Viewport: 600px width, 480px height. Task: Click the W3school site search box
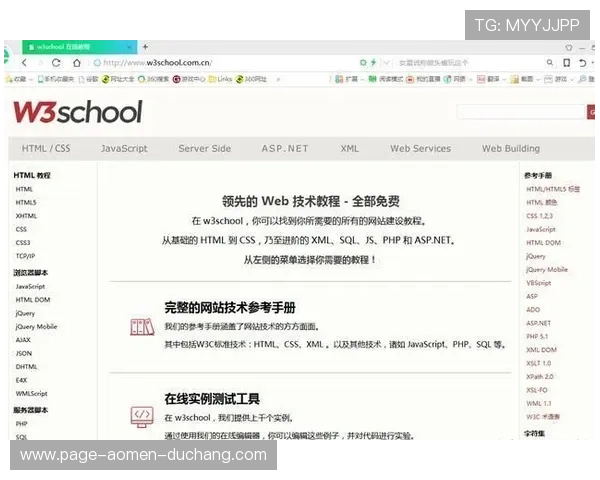(521, 112)
